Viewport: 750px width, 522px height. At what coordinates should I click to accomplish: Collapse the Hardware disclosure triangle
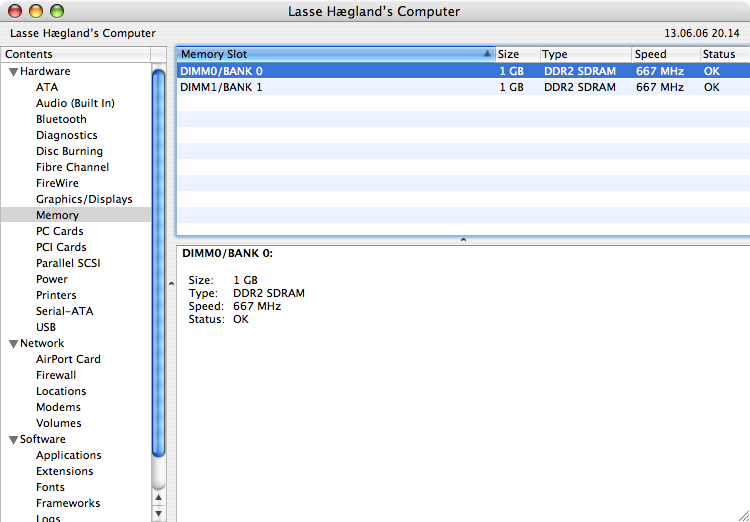(x=14, y=72)
